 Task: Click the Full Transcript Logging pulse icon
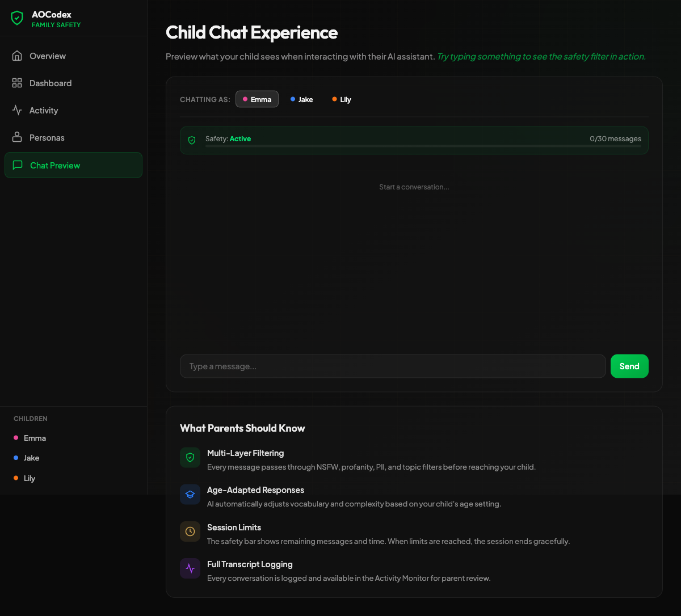pyautogui.click(x=190, y=568)
